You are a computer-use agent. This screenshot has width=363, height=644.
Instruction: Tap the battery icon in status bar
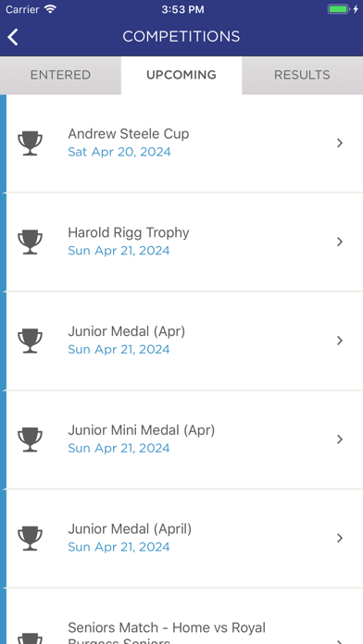pyautogui.click(x=338, y=9)
